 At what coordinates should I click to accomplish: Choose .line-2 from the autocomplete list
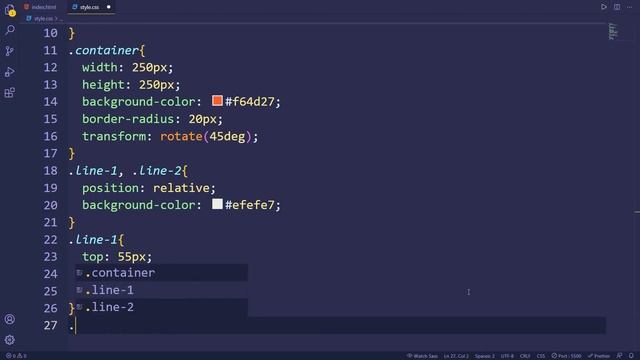click(x=162, y=307)
